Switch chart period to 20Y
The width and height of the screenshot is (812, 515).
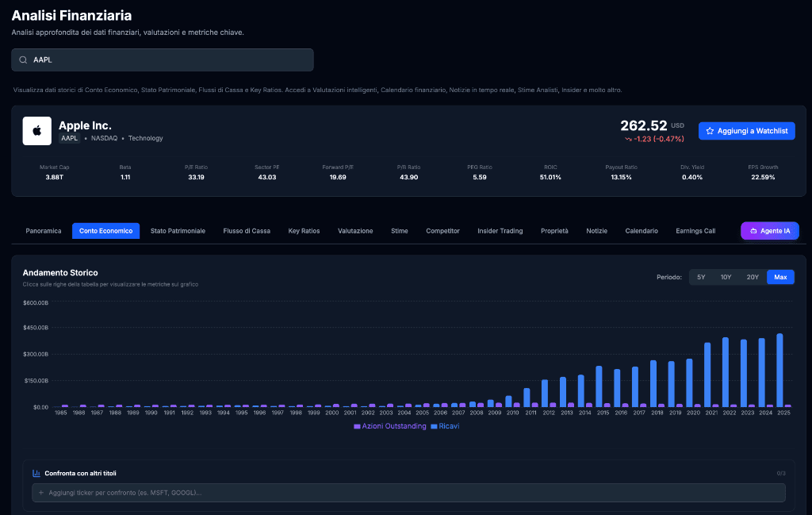752,277
